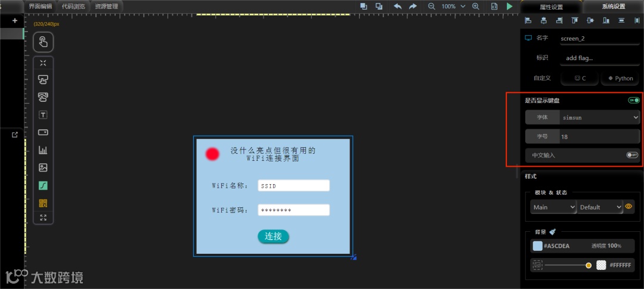
Task: Open the Default state dropdown
Action: (600, 207)
